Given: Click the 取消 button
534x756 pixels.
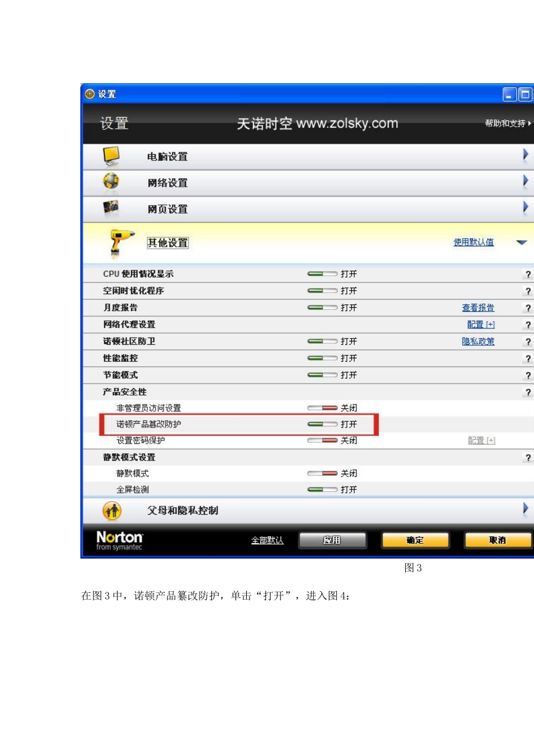Looking at the screenshot, I should (497, 541).
